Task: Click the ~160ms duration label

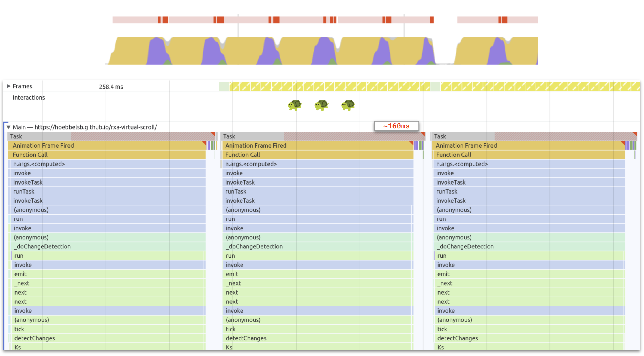Action: pyautogui.click(x=396, y=126)
